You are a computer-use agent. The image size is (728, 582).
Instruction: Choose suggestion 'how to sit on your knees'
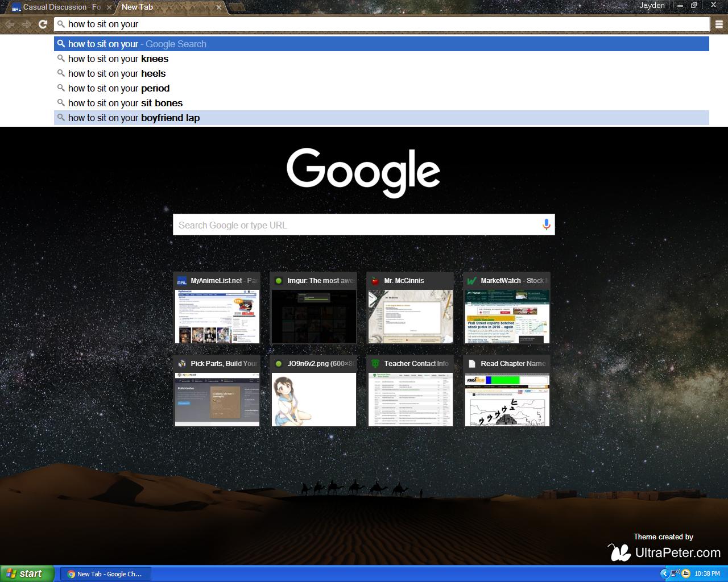(x=118, y=59)
